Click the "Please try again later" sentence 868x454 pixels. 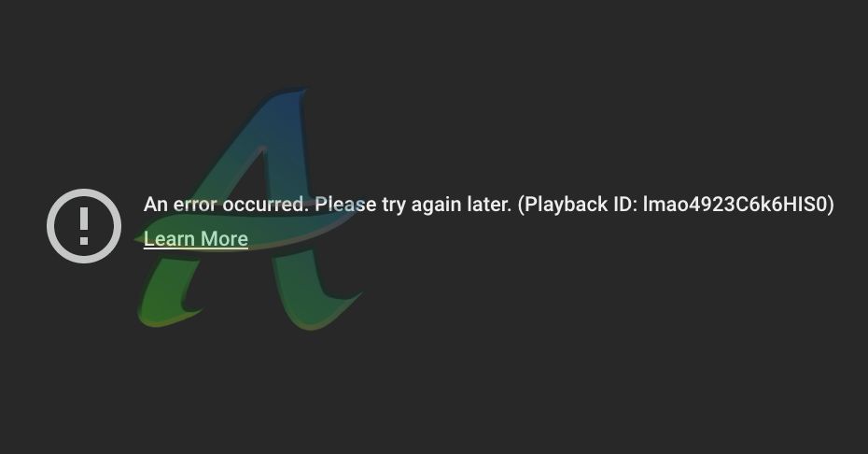[x=413, y=206]
